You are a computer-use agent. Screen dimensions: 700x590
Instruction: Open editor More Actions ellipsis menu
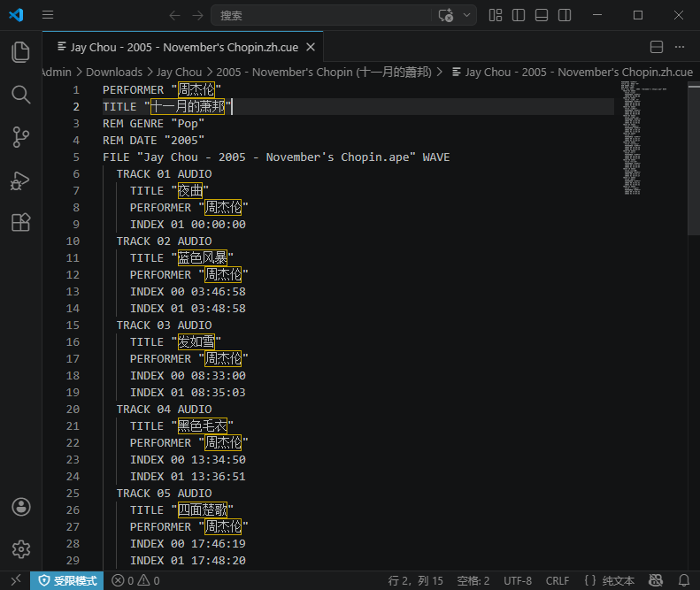680,47
